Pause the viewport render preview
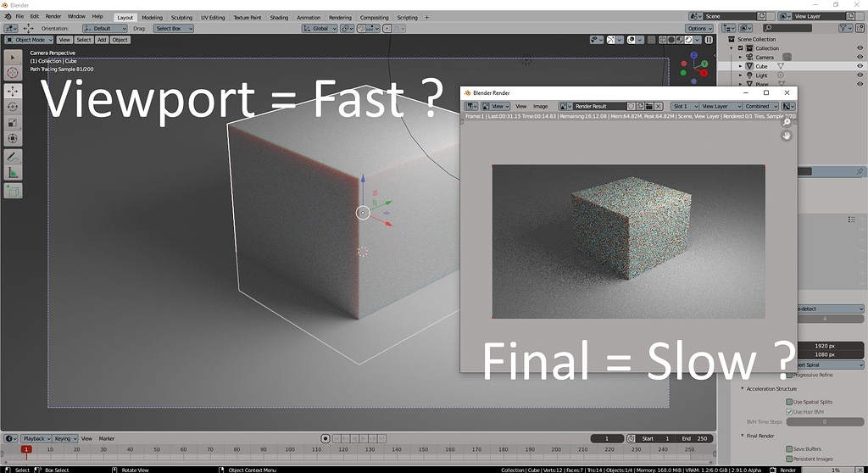Image resolution: width=868 pixels, height=473 pixels. click(709, 40)
